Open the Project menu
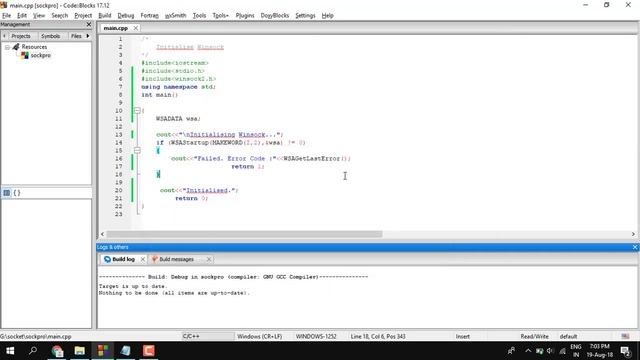 pos(83,16)
